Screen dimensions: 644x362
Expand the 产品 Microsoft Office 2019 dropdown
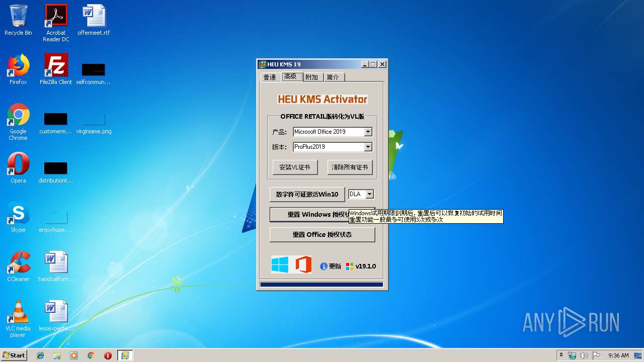(368, 132)
